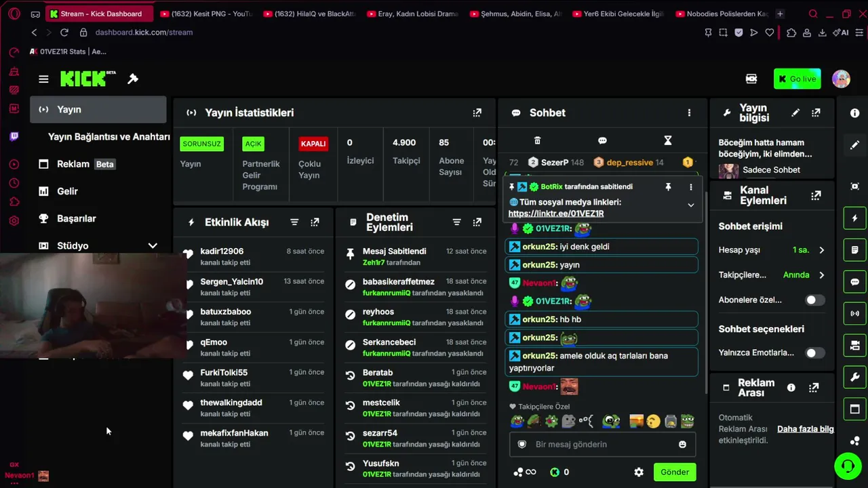Image resolution: width=868 pixels, height=488 pixels.
Task: Pop out the Reklam Arası panel
Action: click(x=814, y=388)
